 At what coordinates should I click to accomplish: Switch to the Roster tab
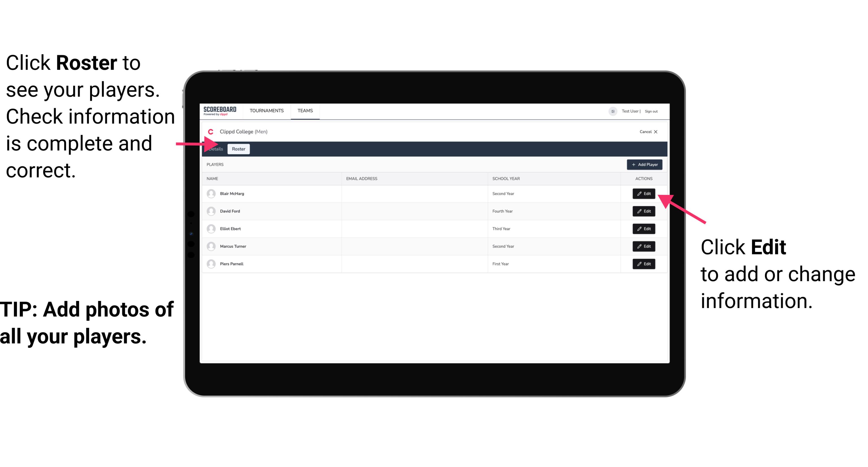(x=238, y=149)
